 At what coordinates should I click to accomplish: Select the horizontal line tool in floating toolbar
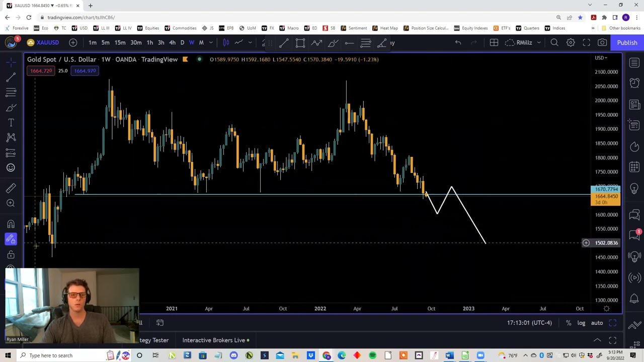pyautogui.click(x=349, y=43)
